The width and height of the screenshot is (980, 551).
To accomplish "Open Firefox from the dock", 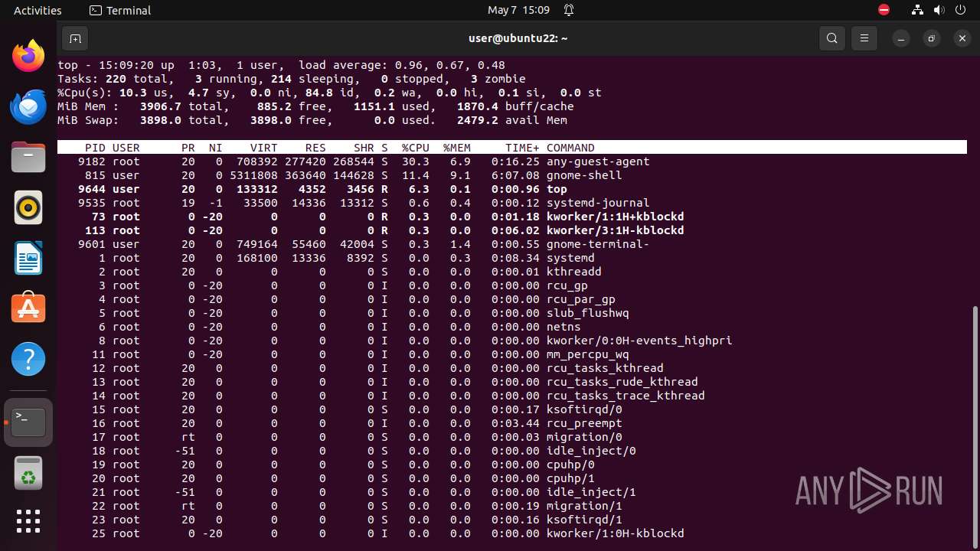I will (28, 57).
